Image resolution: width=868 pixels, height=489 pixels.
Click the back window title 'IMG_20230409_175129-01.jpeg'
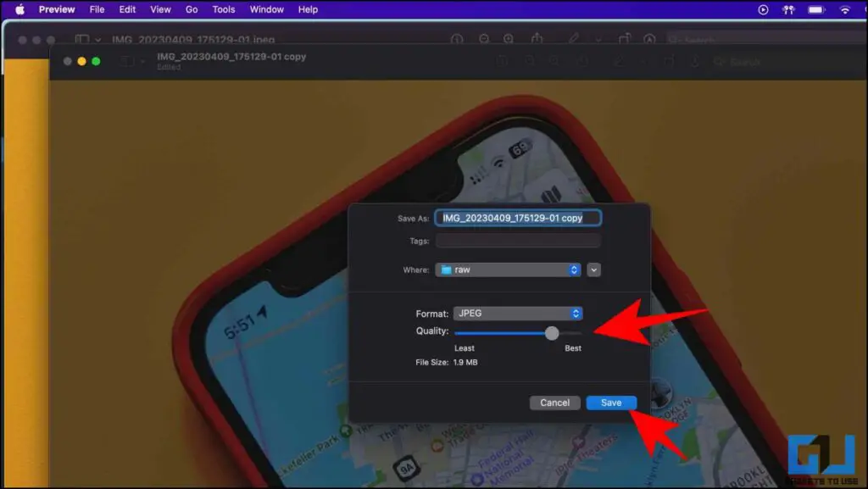(x=193, y=40)
